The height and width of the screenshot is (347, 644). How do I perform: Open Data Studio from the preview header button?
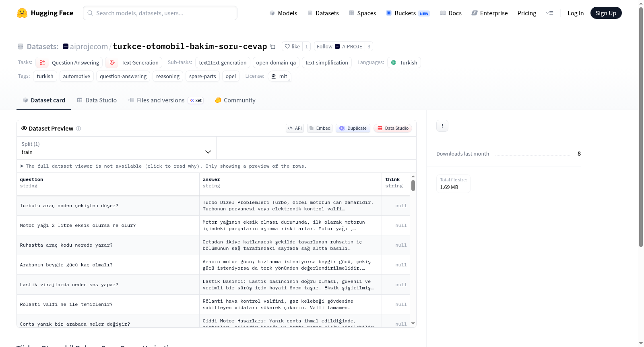[393, 128]
